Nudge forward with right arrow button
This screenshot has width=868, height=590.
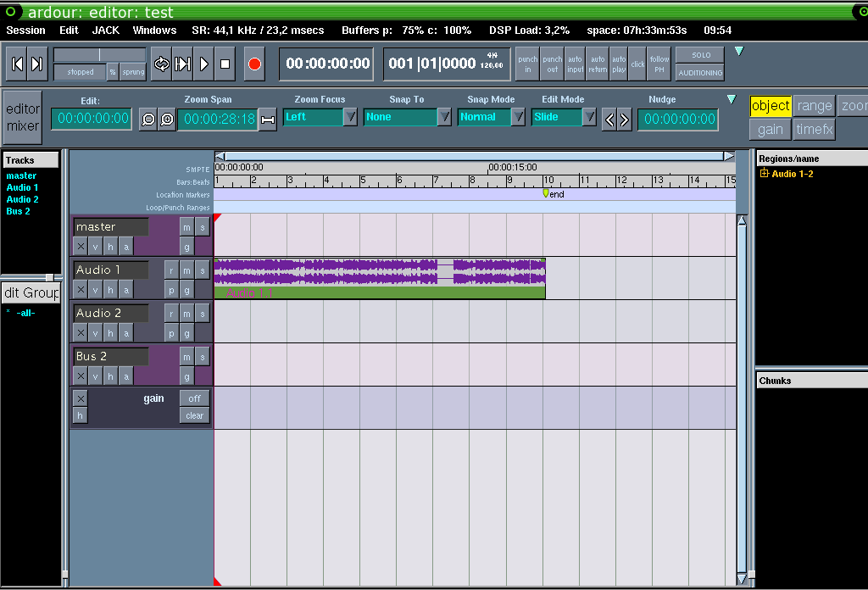pos(625,120)
